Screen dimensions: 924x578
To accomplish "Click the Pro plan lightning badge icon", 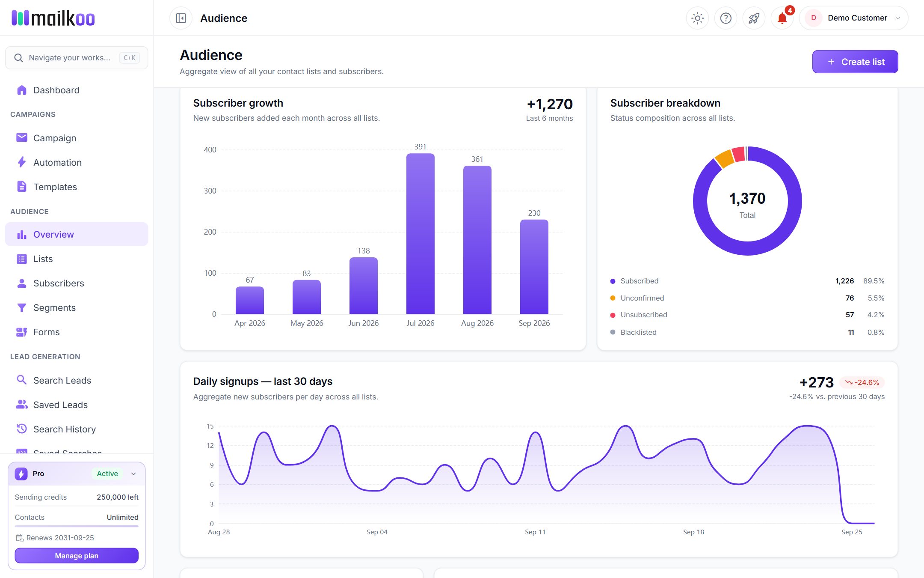I will click(21, 474).
